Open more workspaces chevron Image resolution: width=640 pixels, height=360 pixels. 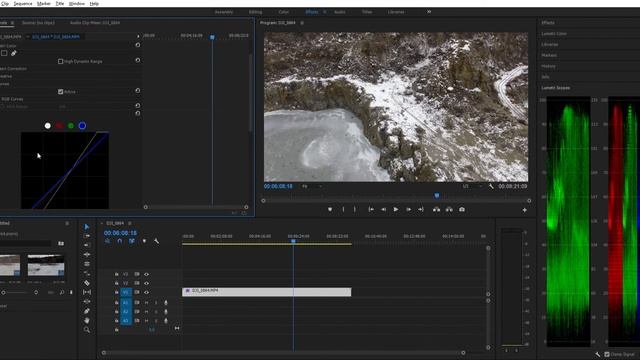(429, 12)
